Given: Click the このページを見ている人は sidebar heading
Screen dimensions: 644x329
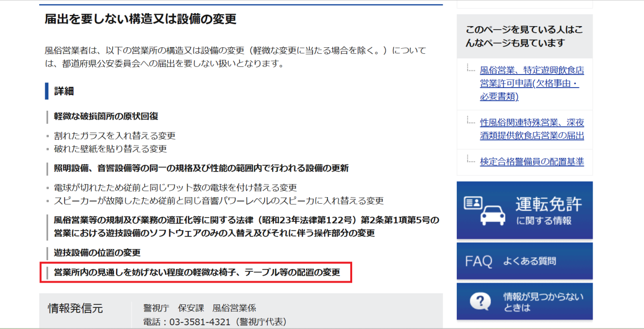Looking at the screenshot, I should 524,36.
